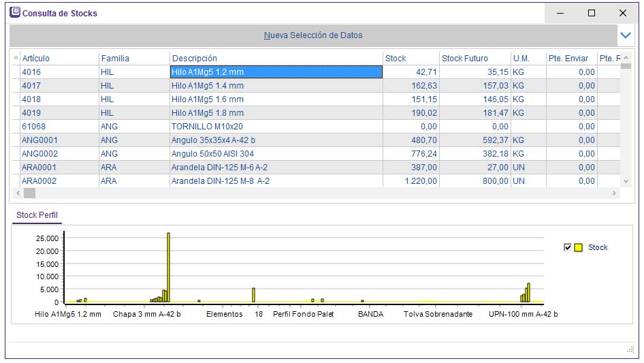Click the grid selector icon left of Artículo
The image size is (644, 363).
point(16,58)
